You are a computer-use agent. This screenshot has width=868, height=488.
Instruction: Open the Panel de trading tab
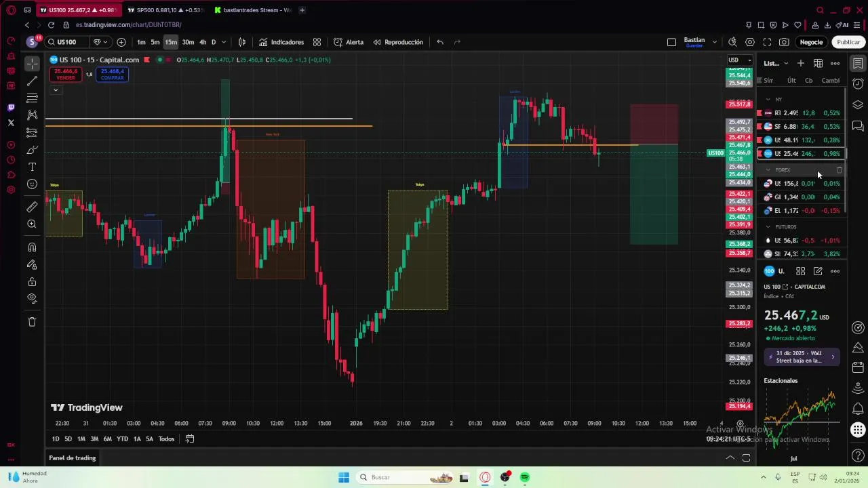tap(73, 458)
